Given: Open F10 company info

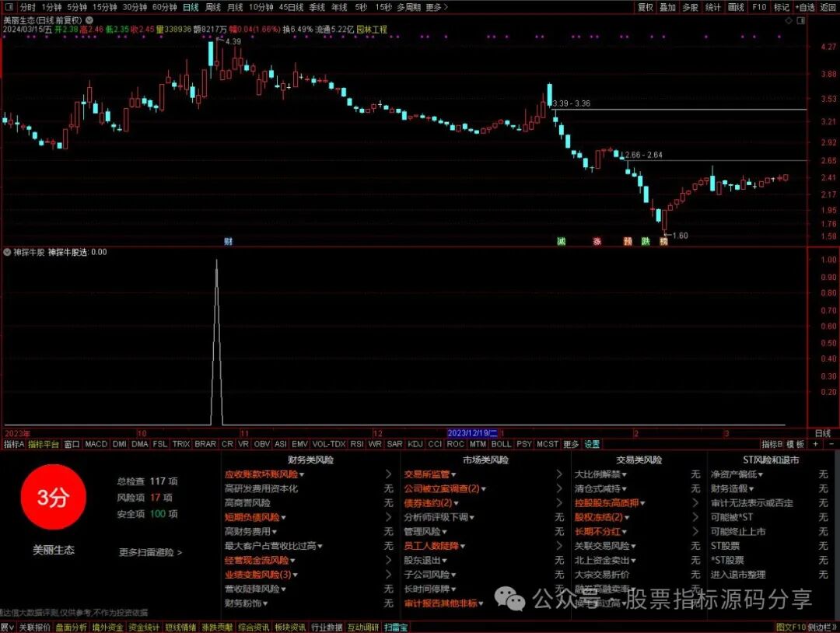Looking at the screenshot, I should point(759,7).
